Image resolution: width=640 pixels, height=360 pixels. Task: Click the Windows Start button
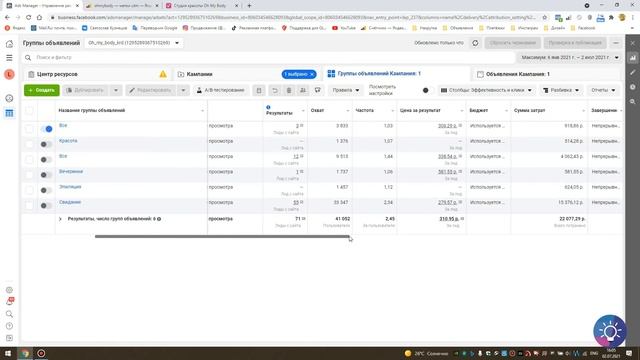tap(8, 353)
